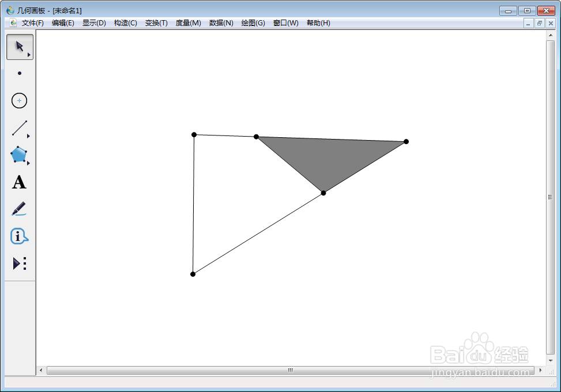Open the 帮助(H) menu
This screenshot has width=561, height=392.
tap(318, 23)
